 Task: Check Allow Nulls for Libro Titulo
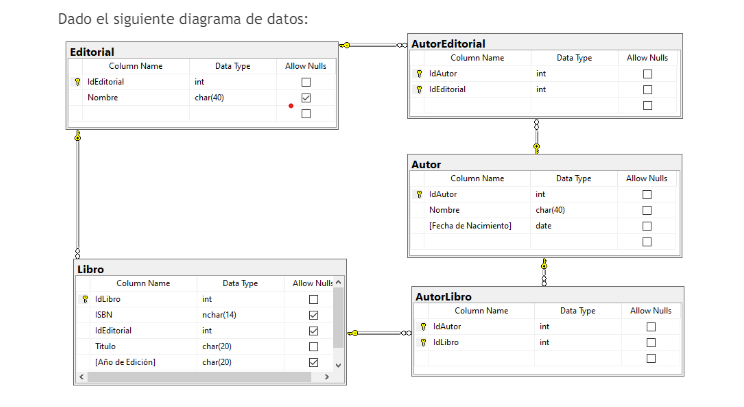click(x=313, y=347)
